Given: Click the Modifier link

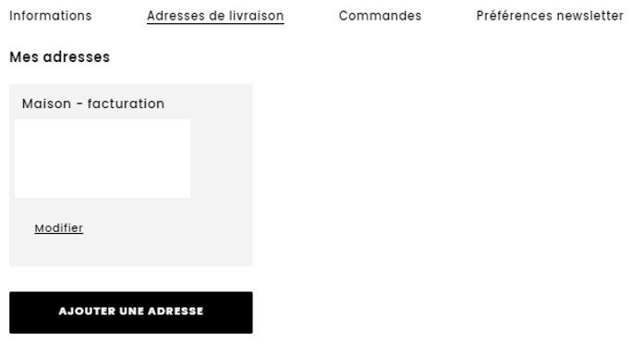Looking at the screenshot, I should click(x=59, y=228).
